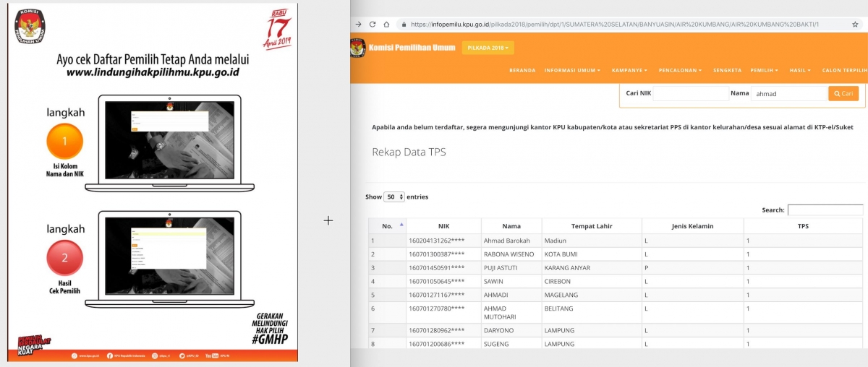Click the poster URL www.lindungihakpilihmu.kpu.go.id
The height and width of the screenshot is (367, 868).
[x=153, y=72]
